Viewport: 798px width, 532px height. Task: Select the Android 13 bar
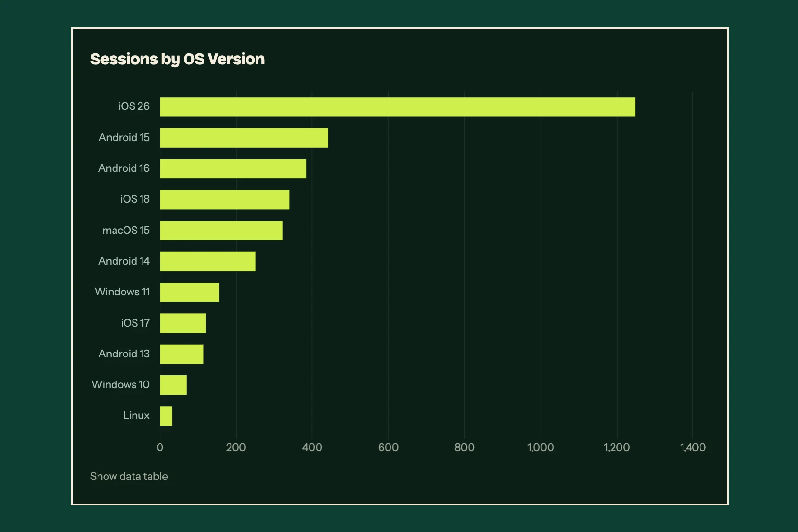[182, 354]
